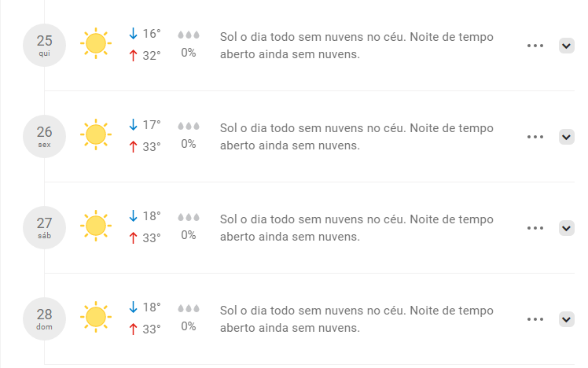Expand the forecast details for day 27

(566, 228)
